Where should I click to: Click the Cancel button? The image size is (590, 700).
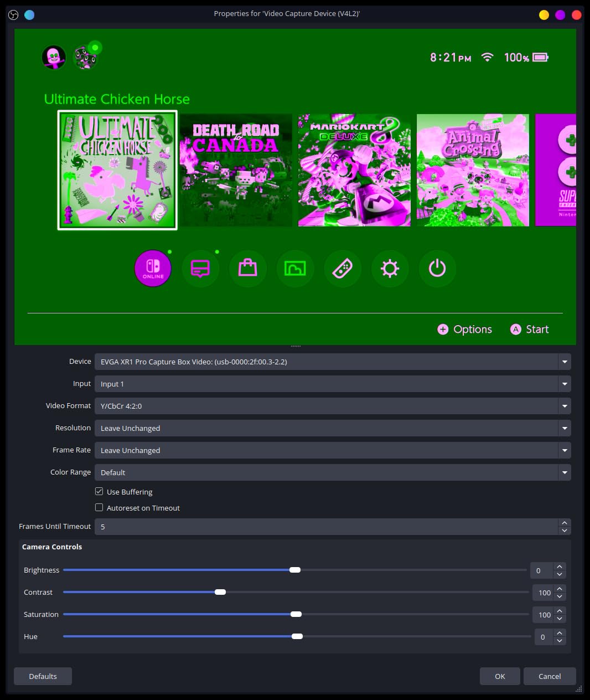point(550,676)
